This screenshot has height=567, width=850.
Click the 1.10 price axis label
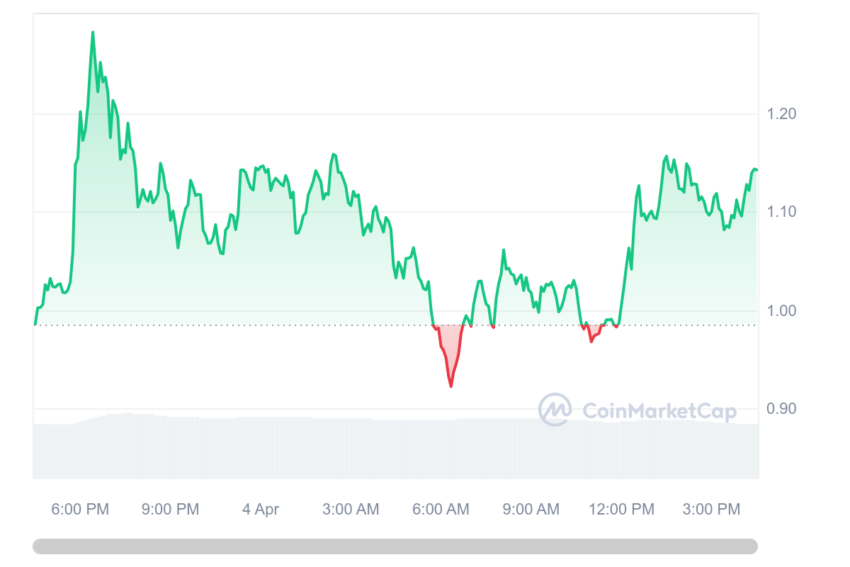(781, 212)
